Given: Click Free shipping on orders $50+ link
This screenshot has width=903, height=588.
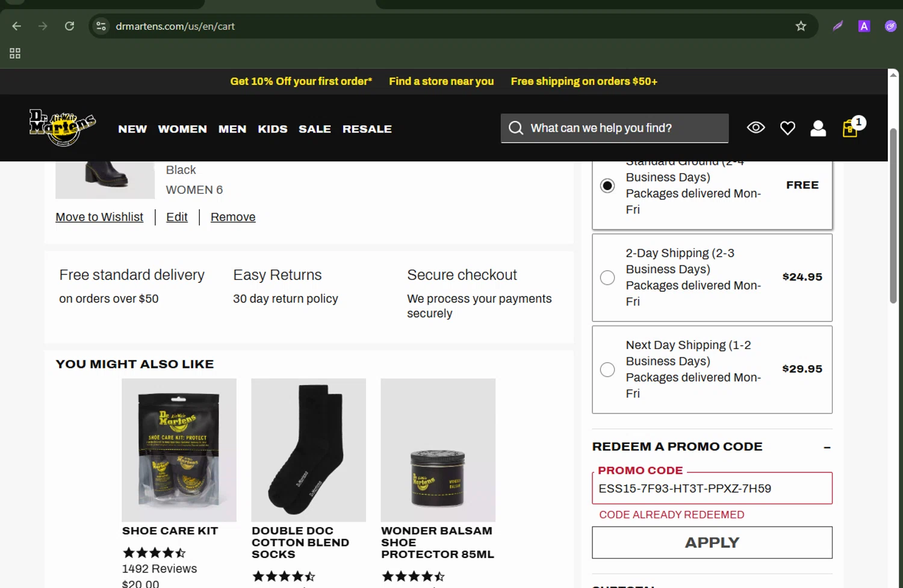Looking at the screenshot, I should (x=584, y=81).
